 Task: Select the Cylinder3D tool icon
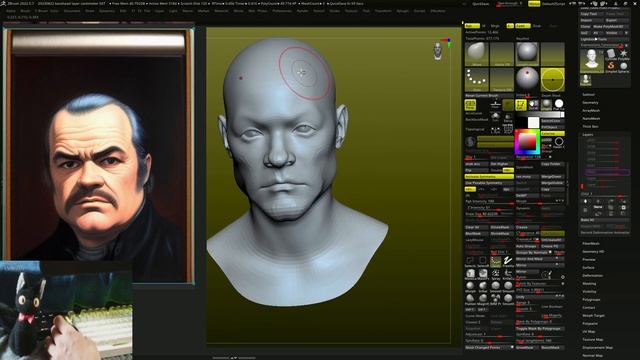tap(611, 55)
